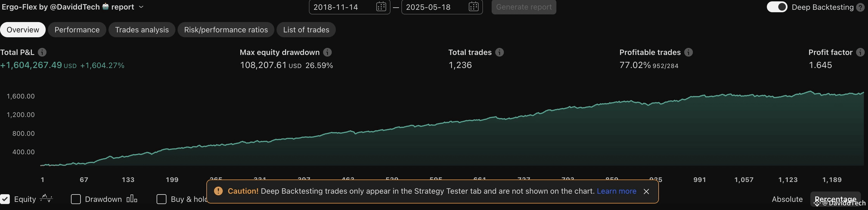Viewport: 868px width, 210px height.
Task: Expand the Ergo-Flex report title dropdown
Action: click(141, 7)
